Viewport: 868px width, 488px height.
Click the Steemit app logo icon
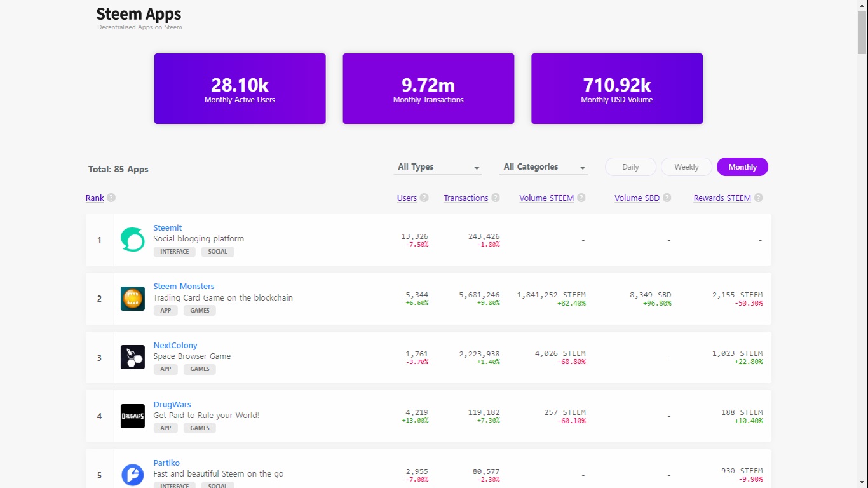(x=133, y=240)
